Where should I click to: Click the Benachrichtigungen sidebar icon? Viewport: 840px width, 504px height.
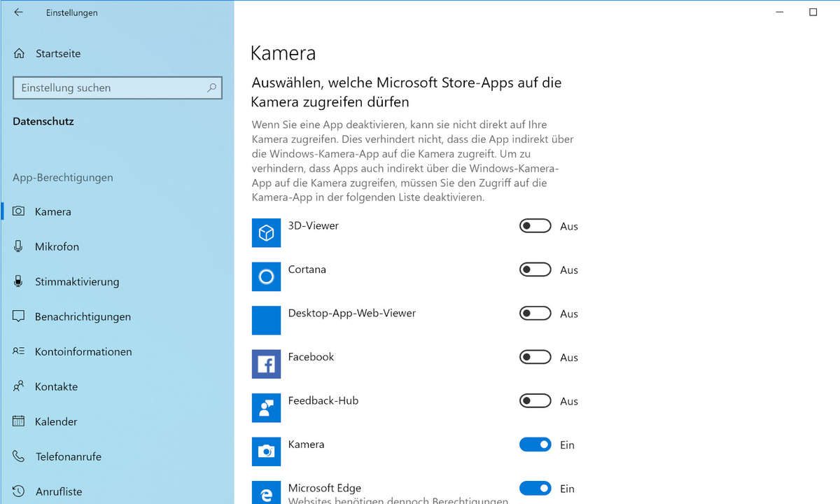pyautogui.click(x=19, y=316)
